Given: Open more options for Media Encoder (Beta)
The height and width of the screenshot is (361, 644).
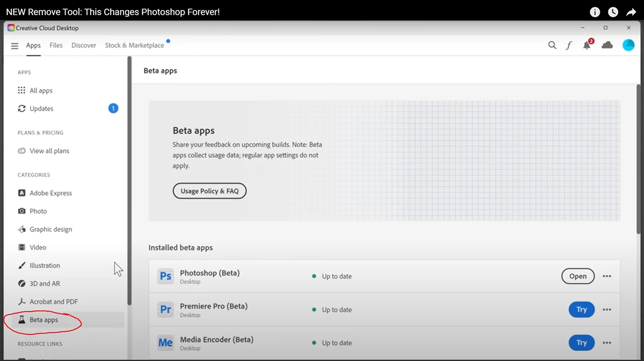Looking at the screenshot, I should pos(607,343).
